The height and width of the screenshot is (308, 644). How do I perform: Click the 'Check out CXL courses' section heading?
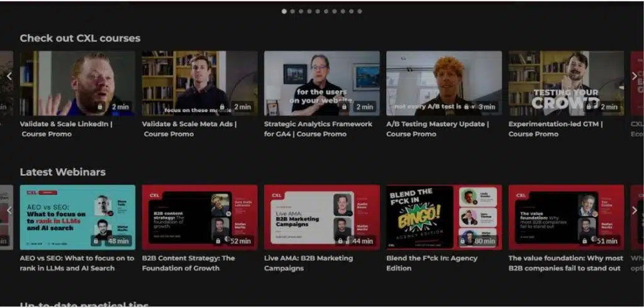point(80,38)
